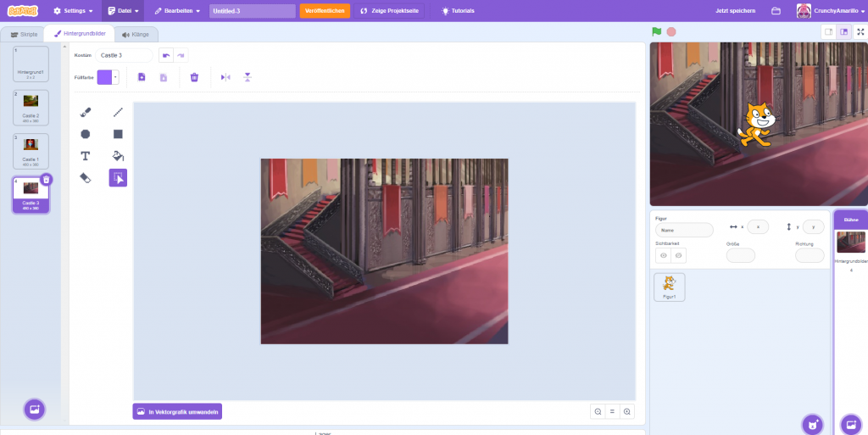Click Zeige Projektseite button
Image resolution: width=868 pixels, height=435 pixels.
tap(389, 11)
